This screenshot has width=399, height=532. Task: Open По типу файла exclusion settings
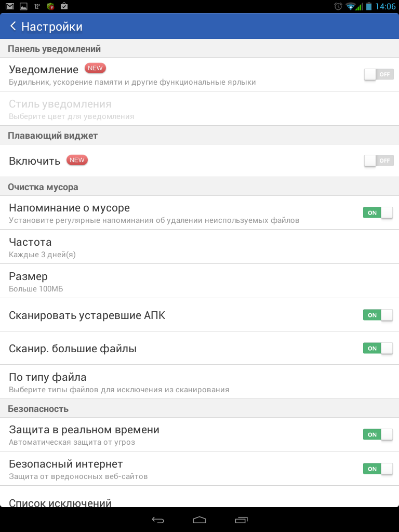click(x=199, y=382)
